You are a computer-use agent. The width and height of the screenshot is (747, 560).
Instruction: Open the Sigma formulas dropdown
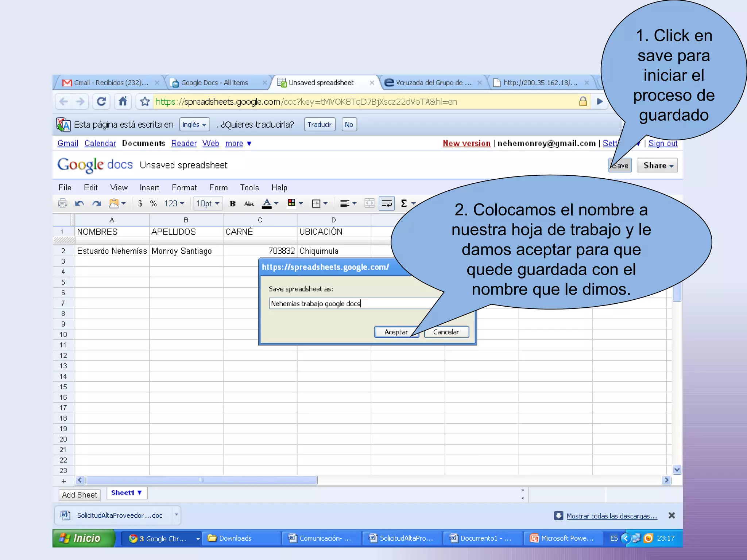pos(408,203)
